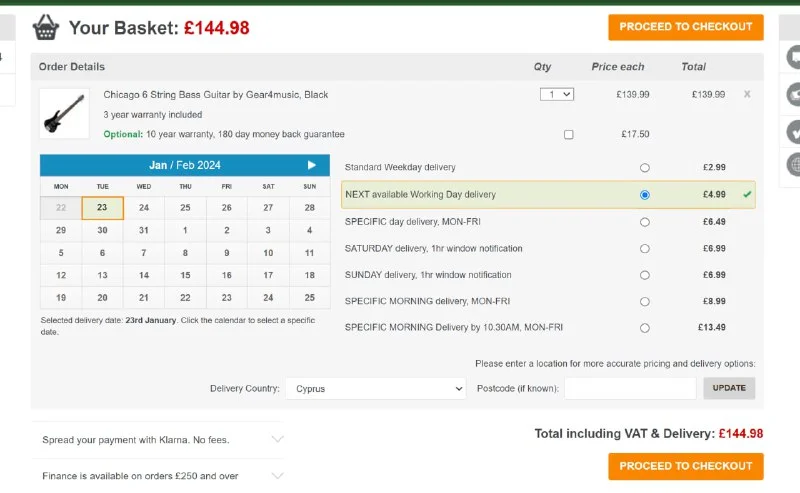
Task: Click the checkmark badge icon in the right sidebar
Action: coord(794,130)
